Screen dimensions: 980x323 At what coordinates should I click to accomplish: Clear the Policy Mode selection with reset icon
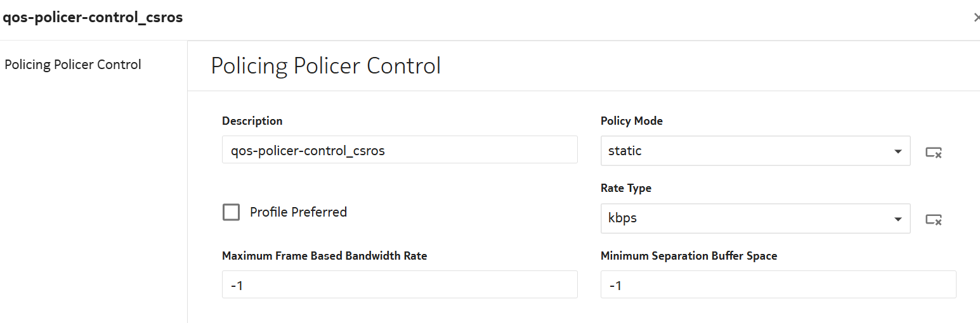(933, 152)
